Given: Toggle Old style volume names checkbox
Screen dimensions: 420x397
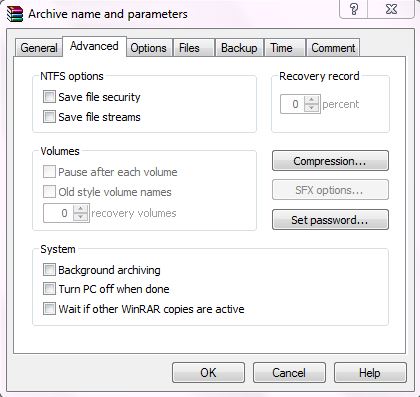Looking at the screenshot, I should [49, 192].
